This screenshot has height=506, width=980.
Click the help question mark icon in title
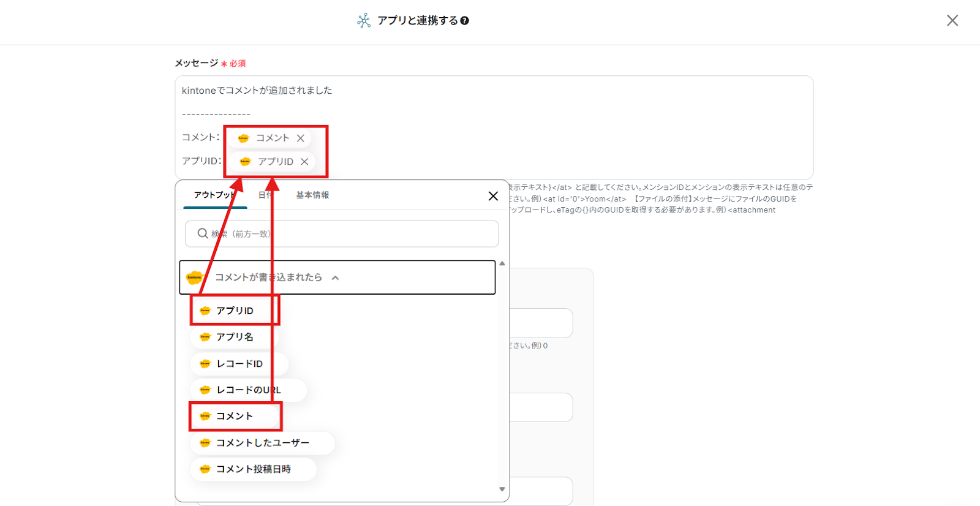[x=465, y=21]
